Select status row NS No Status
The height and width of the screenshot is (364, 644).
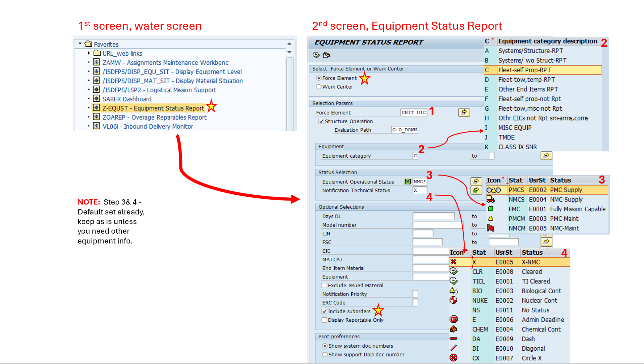click(x=509, y=310)
